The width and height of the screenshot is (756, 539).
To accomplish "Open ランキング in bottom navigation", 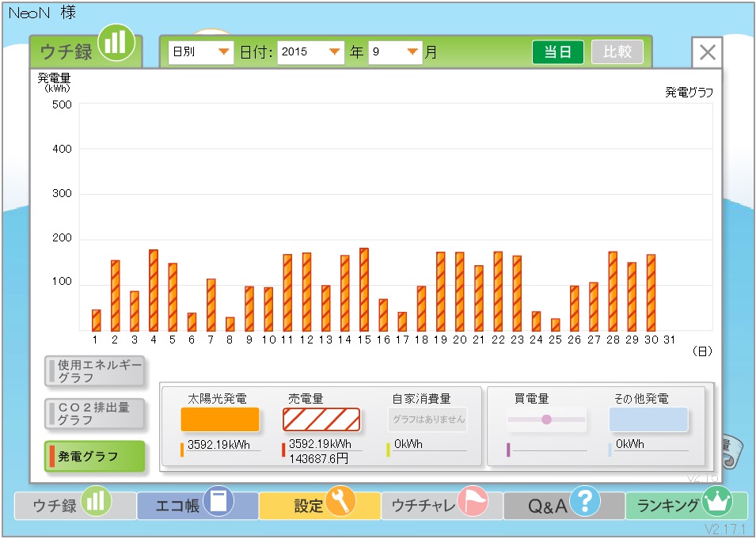I will coord(686,505).
